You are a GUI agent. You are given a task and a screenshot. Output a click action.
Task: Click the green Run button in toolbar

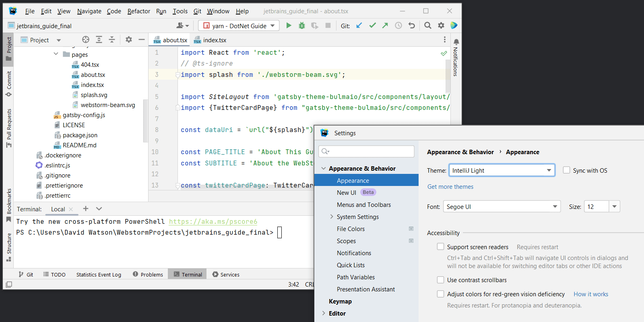(x=289, y=25)
